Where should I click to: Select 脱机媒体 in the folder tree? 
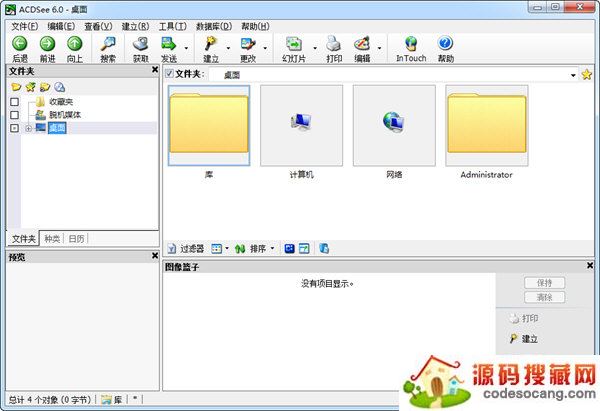65,115
